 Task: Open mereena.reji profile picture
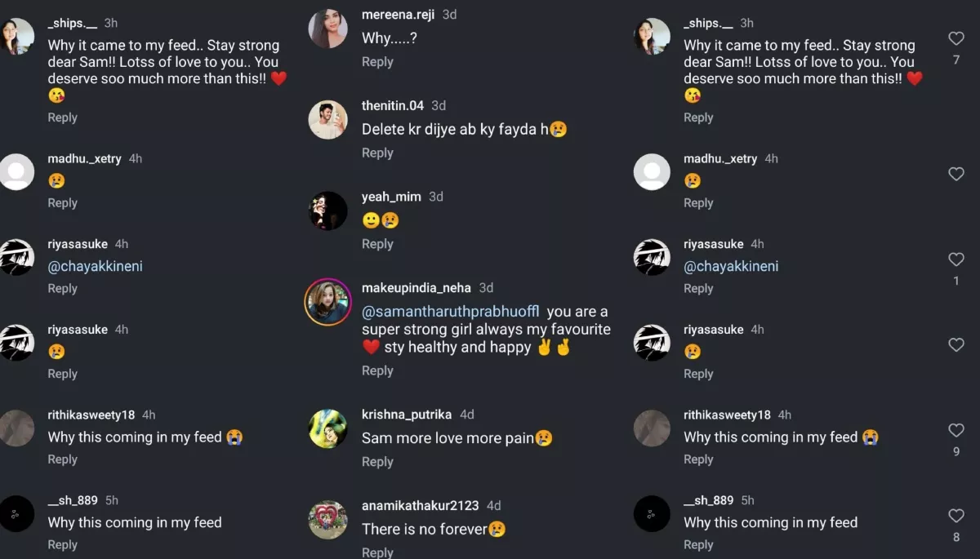(328, 29)
